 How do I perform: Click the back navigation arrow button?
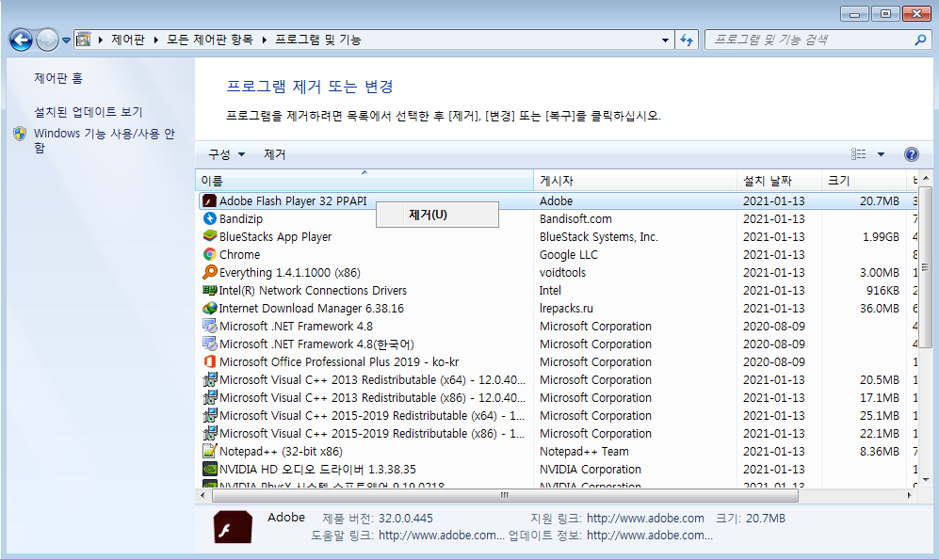click(x=21, y=40)
